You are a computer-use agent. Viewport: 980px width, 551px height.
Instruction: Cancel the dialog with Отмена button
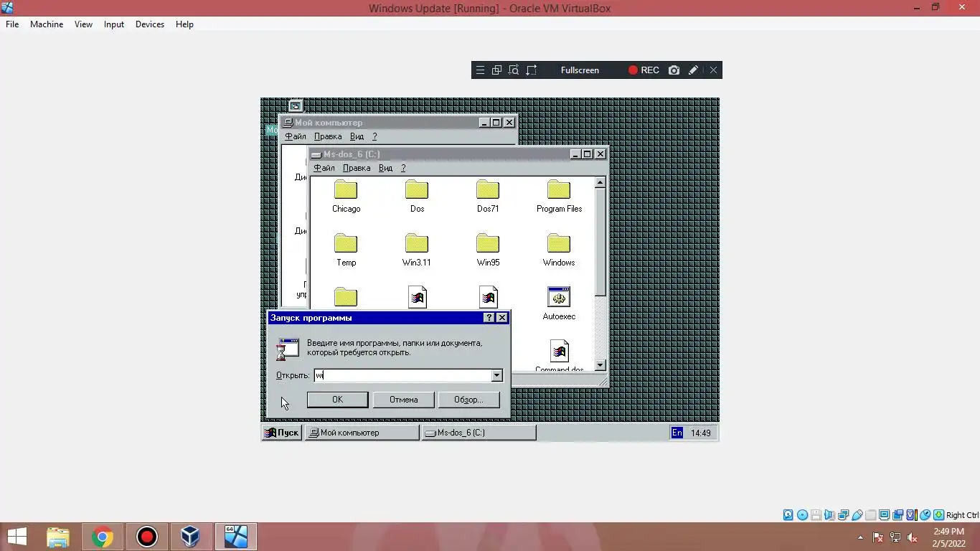403,400
